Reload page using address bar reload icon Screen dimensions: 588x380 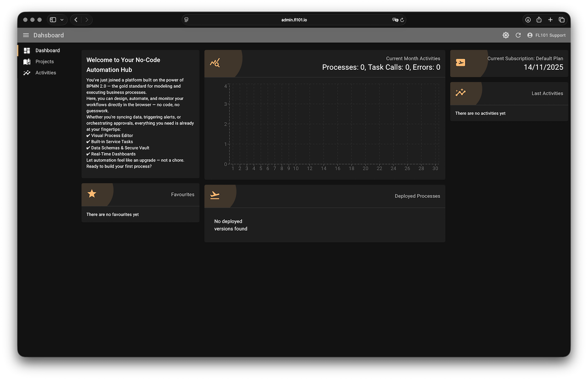pos(402,20)
